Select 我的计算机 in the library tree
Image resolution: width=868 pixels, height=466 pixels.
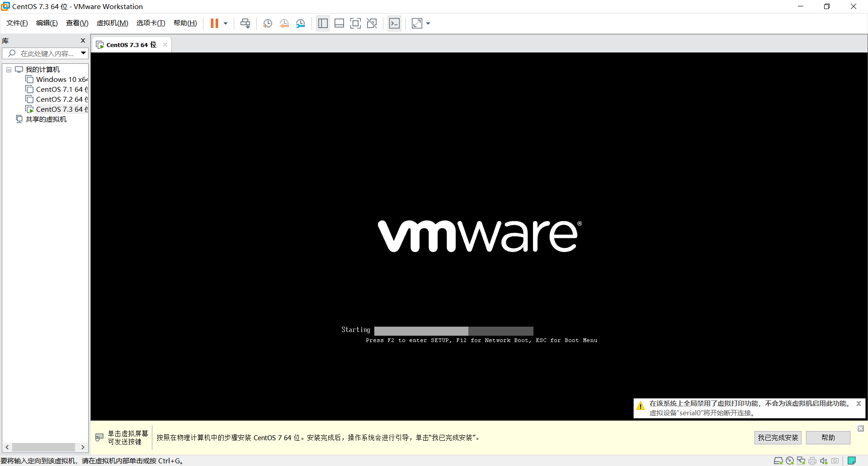coord(42,70)
